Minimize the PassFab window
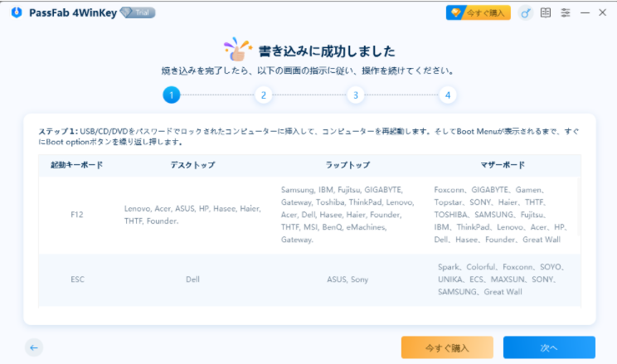 pos(585,12)
